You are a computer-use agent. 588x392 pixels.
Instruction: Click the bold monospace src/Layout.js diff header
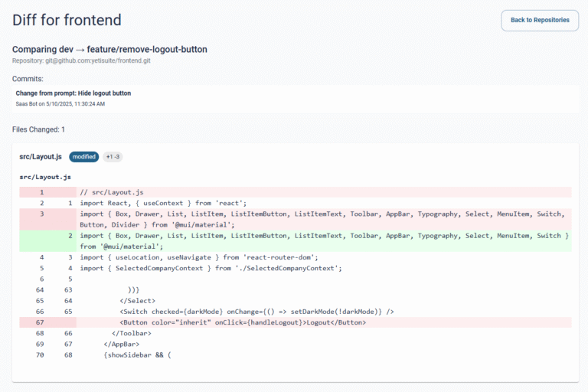(x=45, y=177)
